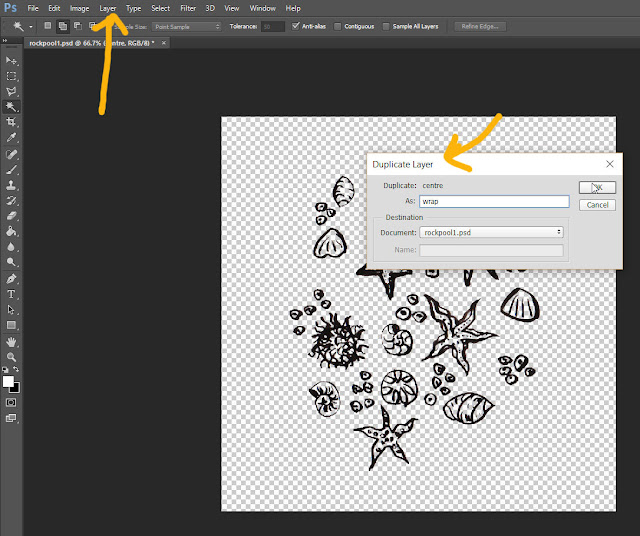Open the Sample Size dropdown

tap(186, 27)
